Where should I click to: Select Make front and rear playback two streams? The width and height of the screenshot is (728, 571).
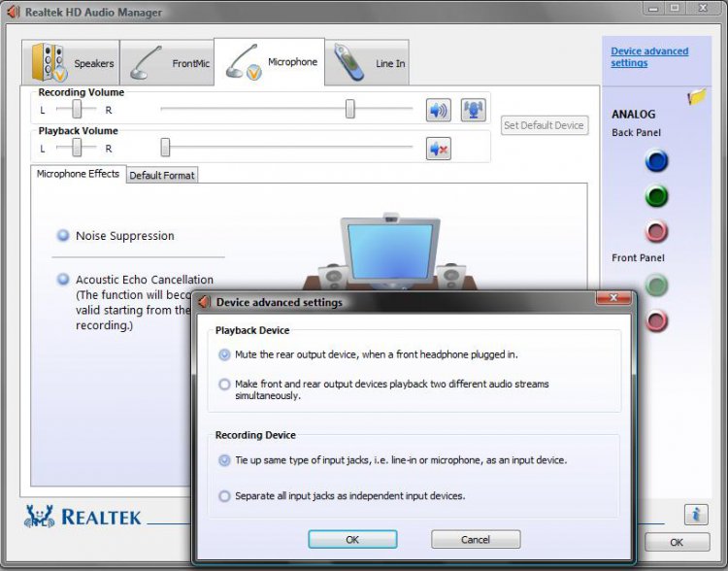(224, 385)
